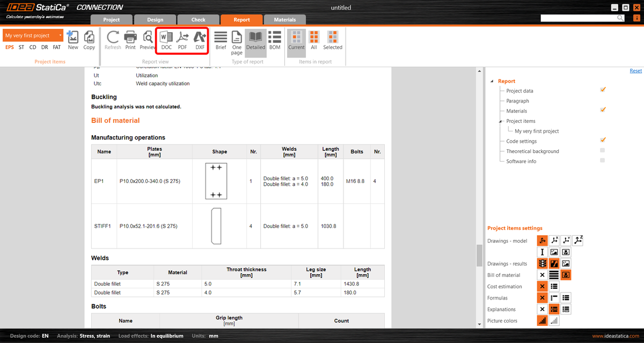Open the project items dropdown
Screen dimensions: 644x343
click(60, 34)
